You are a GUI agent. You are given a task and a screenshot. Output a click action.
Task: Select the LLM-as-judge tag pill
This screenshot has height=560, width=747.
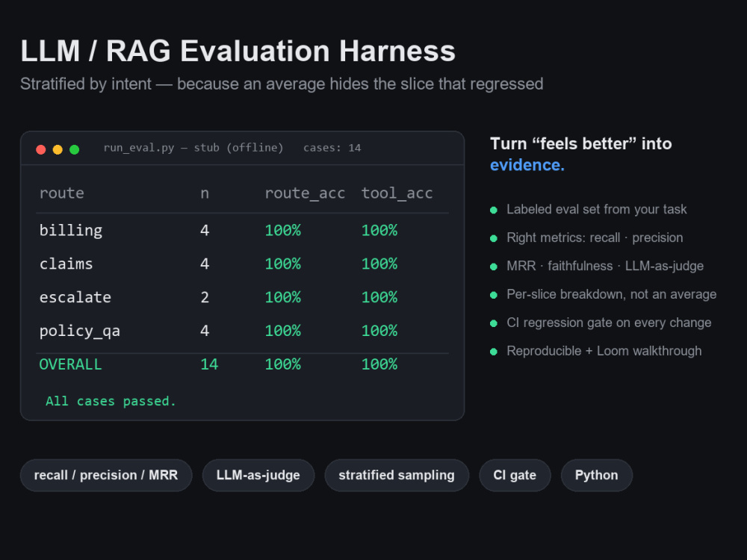258,475
